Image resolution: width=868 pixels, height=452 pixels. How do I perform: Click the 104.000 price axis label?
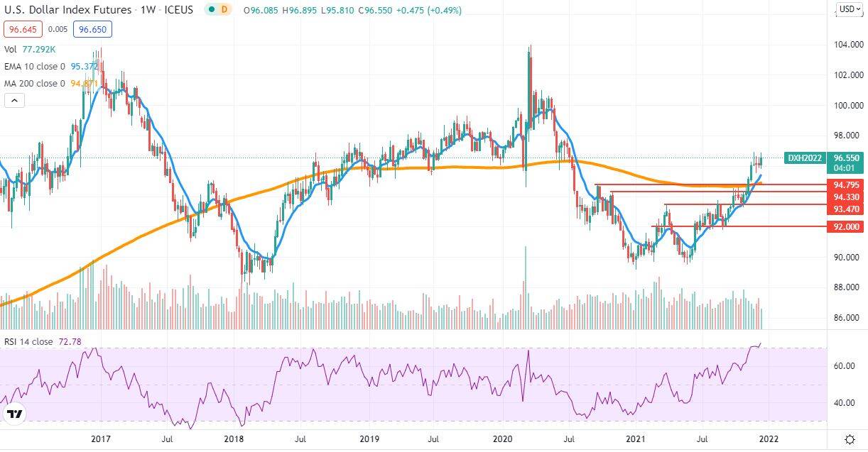[848, 44]
